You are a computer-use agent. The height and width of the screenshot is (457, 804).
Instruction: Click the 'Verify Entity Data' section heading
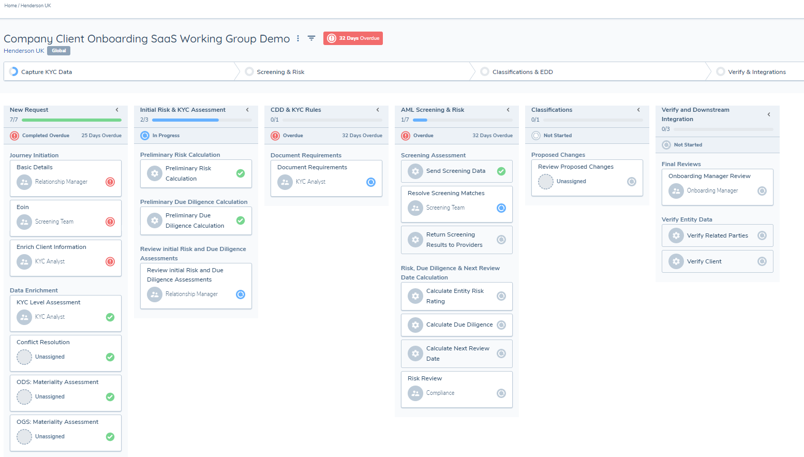687,220
